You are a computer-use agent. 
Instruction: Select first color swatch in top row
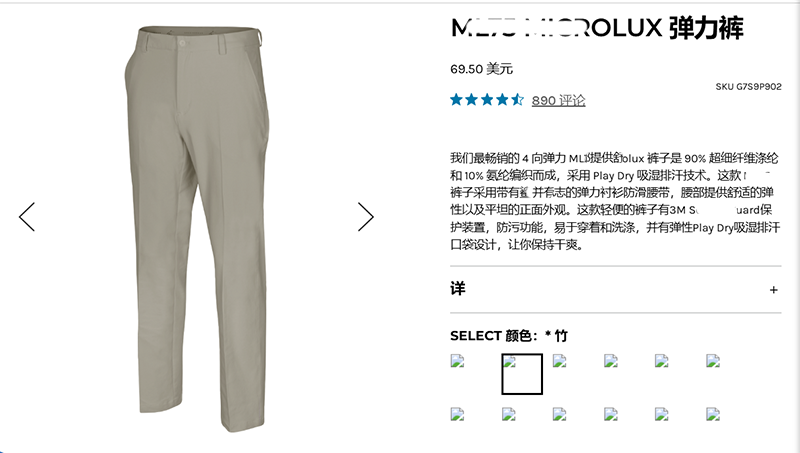coord(458,361)
